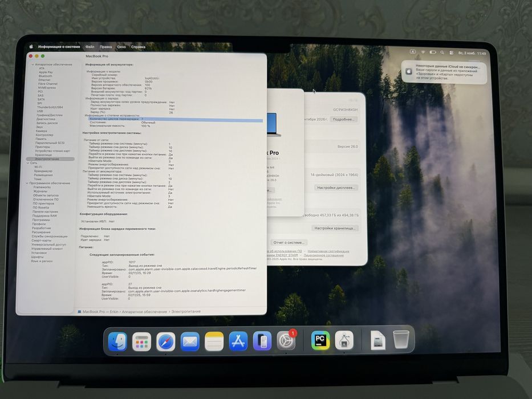The image size is (532, 399).
Task: Open the App Store from Dock
Action: tap(238, 341)
